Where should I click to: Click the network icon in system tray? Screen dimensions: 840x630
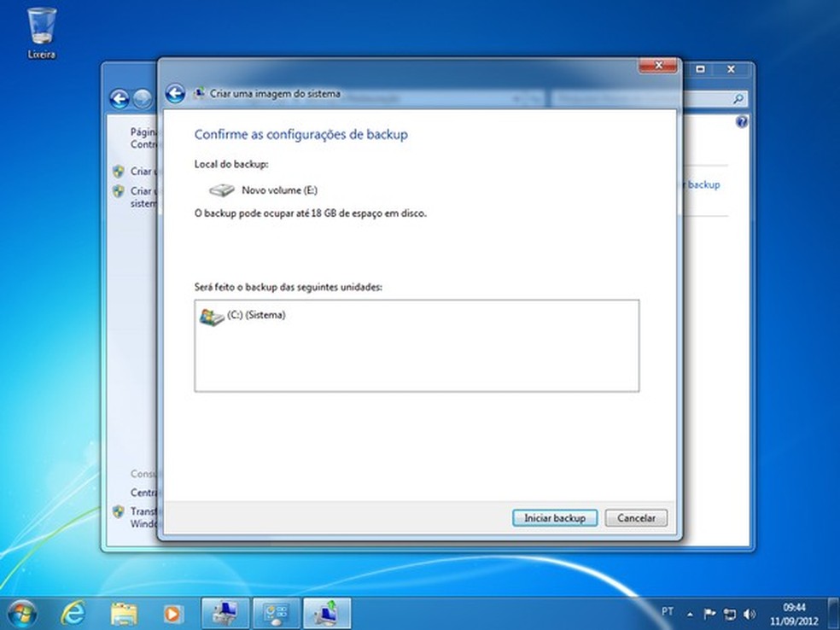coord(731,613)
